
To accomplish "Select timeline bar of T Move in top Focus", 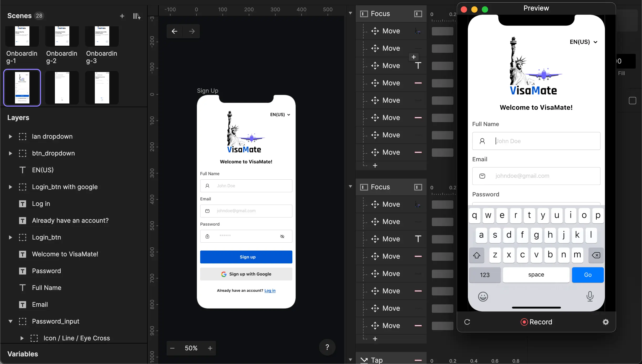I will click(x=442, y=66).
